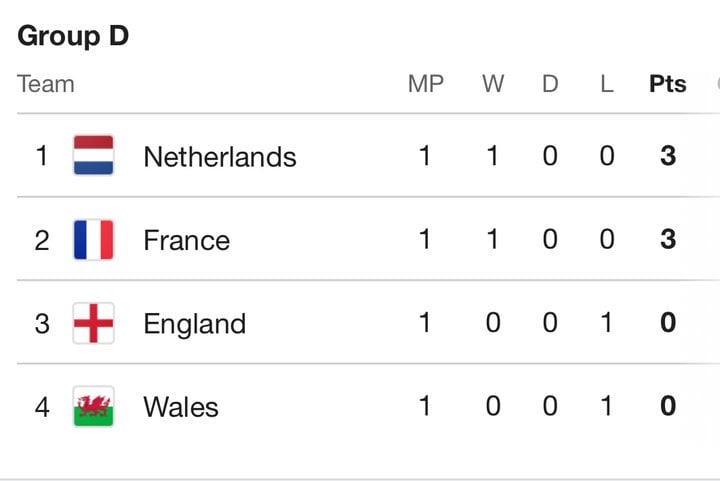Image resolution: width=720 pixels, height=481 pixels.
Task: Click the W column header
Action: [493, 84]
